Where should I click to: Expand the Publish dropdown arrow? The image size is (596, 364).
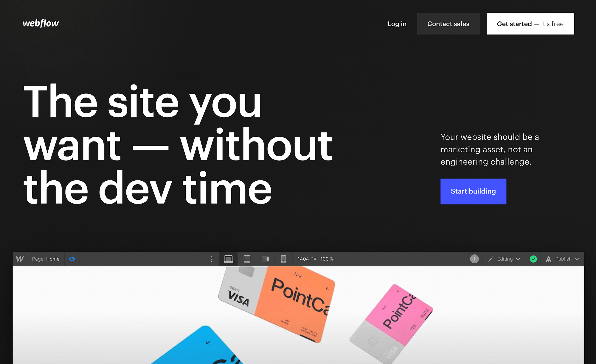578,259
